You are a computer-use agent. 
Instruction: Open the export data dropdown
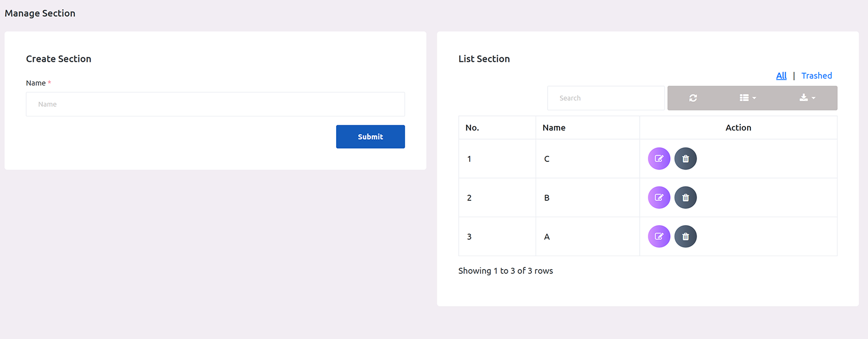pos(807,98)
